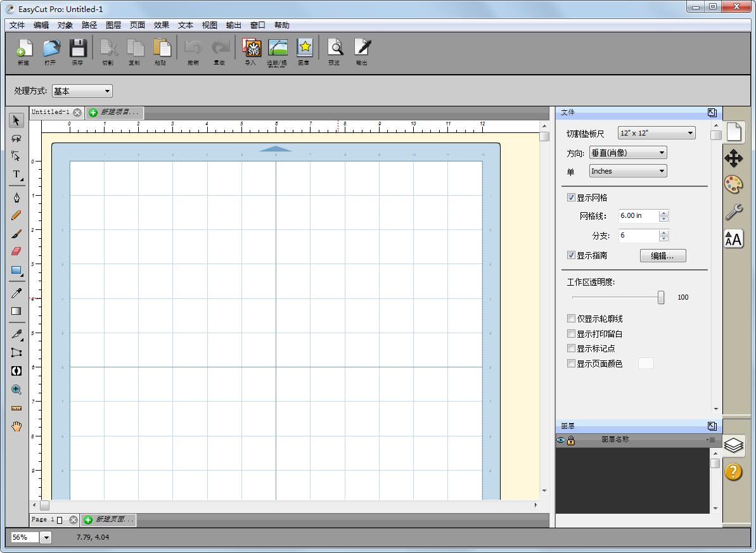This screenshot has height=553, width=756.
Task: Click the 新建项目 tab
Action: click(x=115, y=112)
